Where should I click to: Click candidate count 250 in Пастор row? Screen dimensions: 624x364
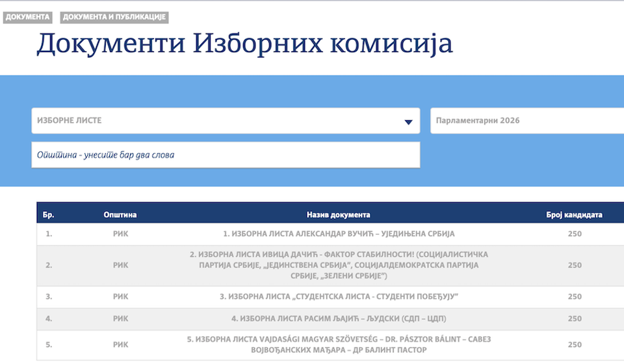(x=575, y=344)
